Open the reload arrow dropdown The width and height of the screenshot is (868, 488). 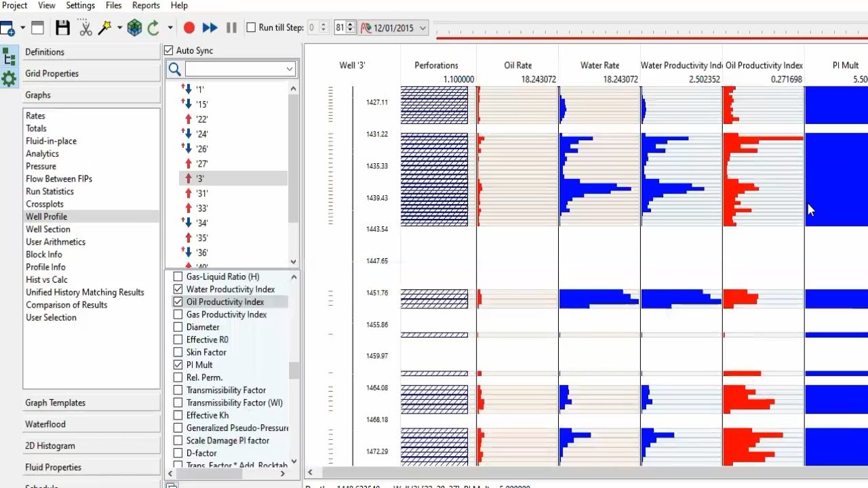(170, 28)
